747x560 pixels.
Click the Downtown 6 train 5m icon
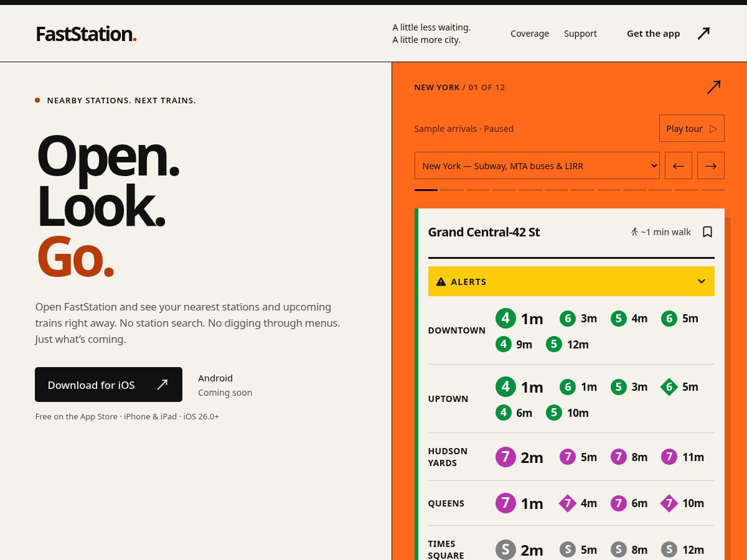[x=669, y=318]
